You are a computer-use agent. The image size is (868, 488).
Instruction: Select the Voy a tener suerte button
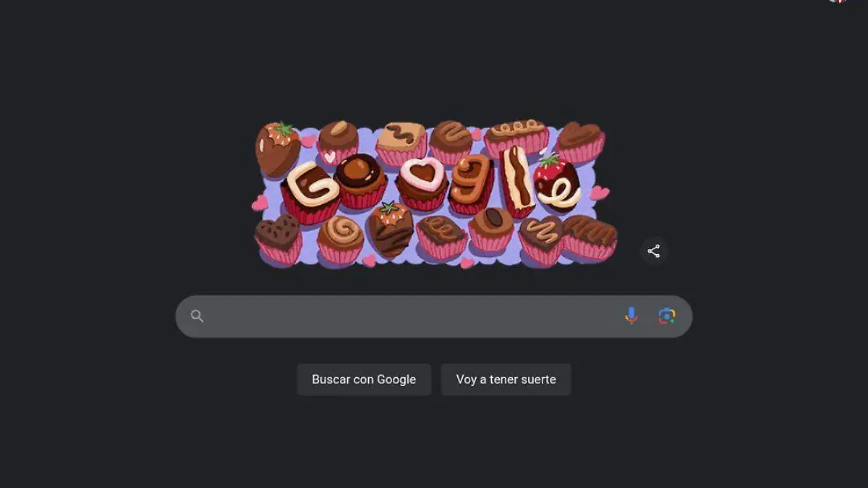(506, 379)
